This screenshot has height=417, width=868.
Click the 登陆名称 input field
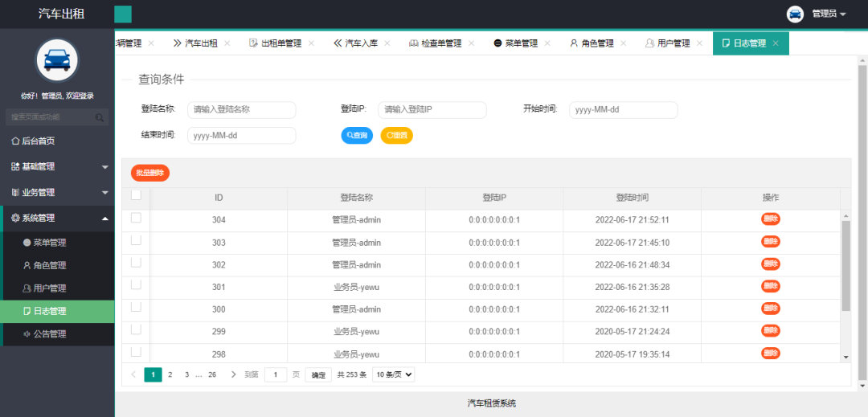coord(242,109)
